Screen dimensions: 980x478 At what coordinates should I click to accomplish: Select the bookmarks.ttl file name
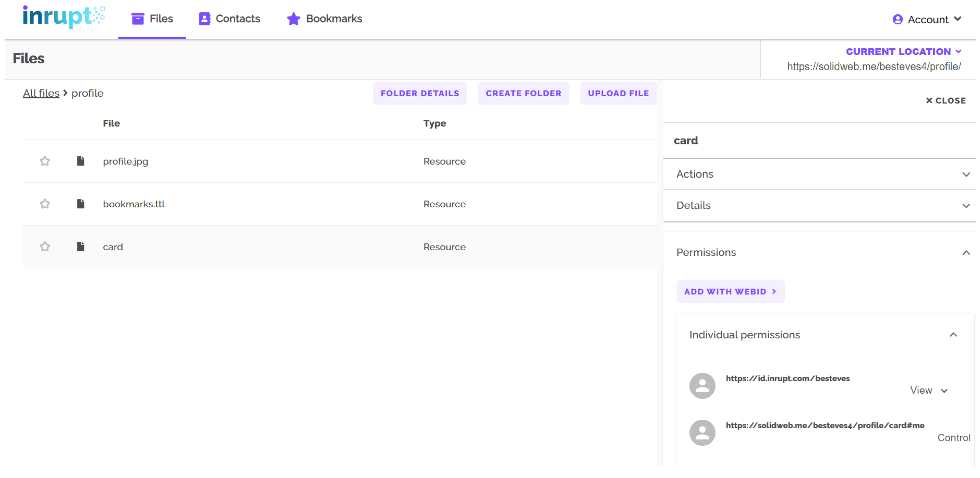[x=133, y=204]
